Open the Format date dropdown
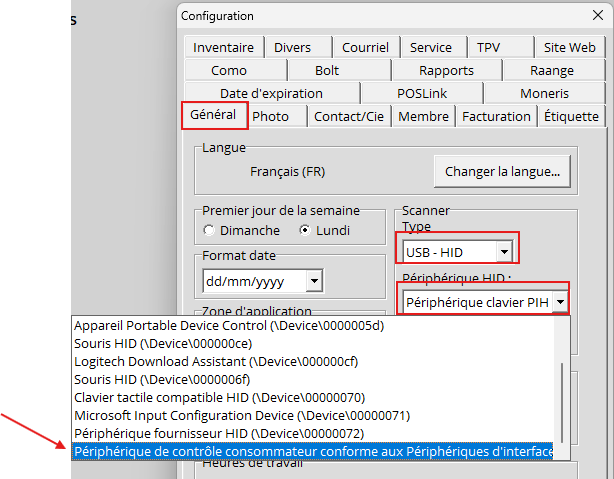The image size is (614, 479). click(314, 281)
